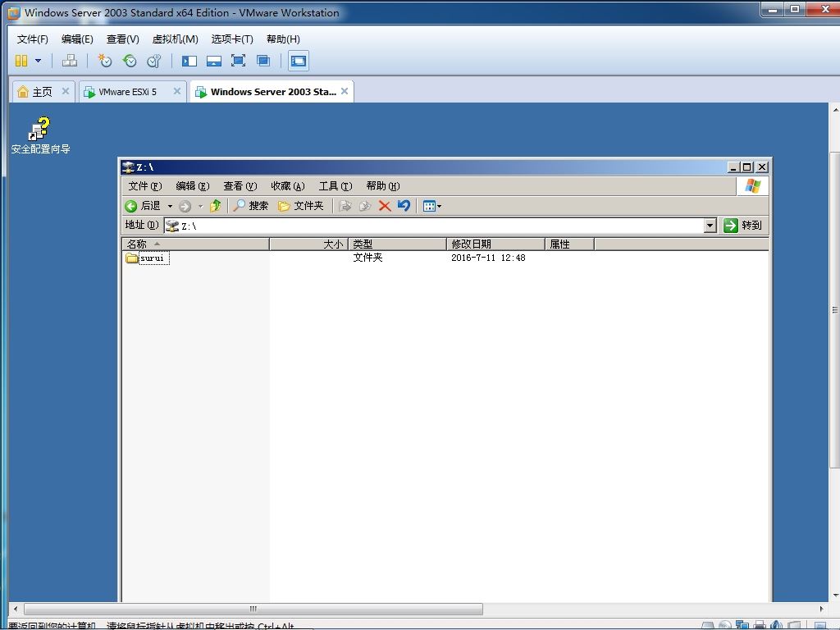
Task: Take a snapshot of the VM
Action: 104,61
